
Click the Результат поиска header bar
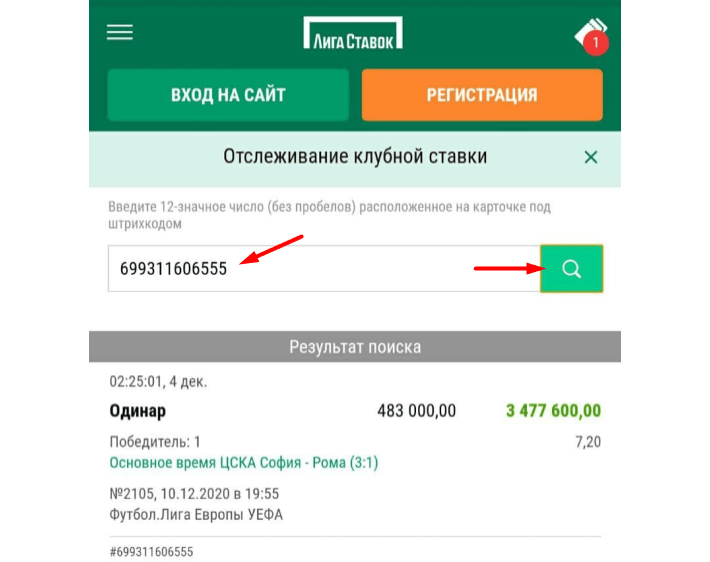(355, 347)
